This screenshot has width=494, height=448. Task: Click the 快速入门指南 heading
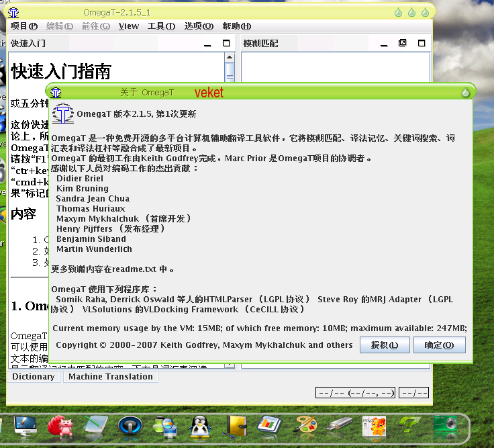coord(61,71)
